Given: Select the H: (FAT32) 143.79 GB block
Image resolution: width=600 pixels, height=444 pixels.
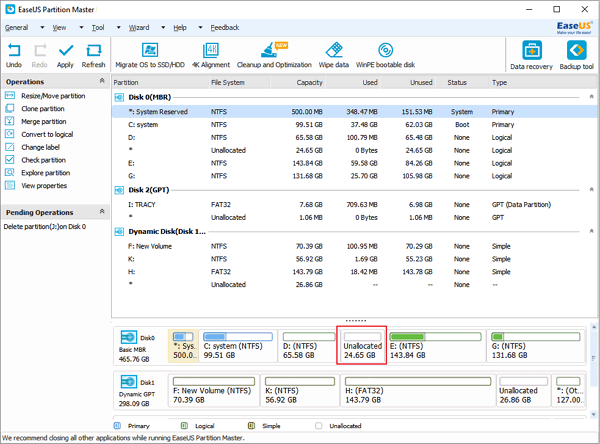Looking at the screenshot, I should (x=418, y=390).
